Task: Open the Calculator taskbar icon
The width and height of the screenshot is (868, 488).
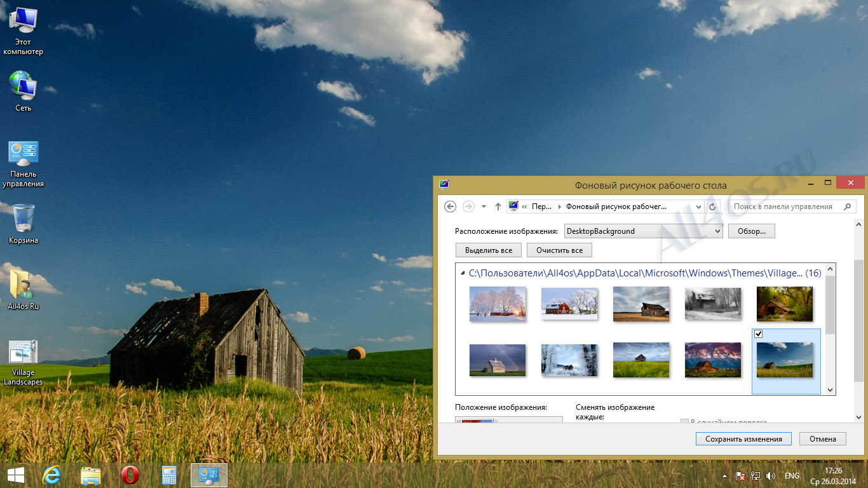Action: pyautogui.click(x=169, y=475)
